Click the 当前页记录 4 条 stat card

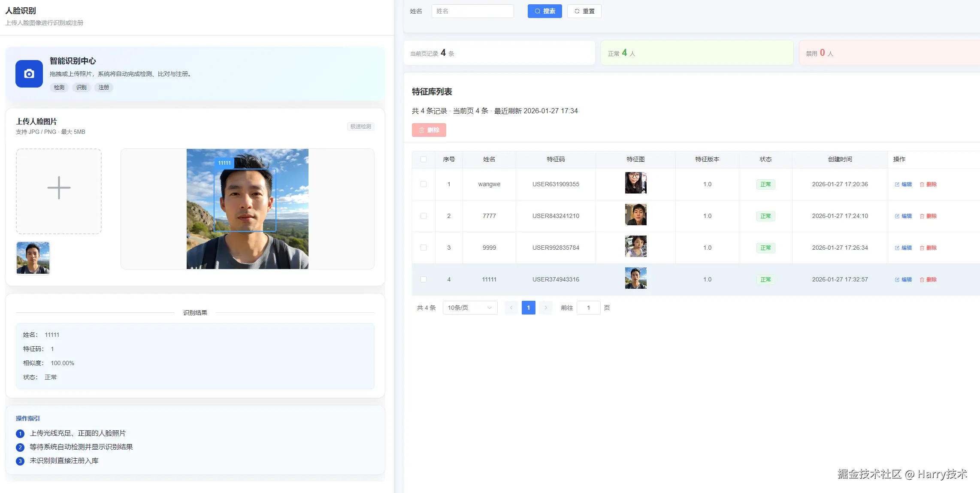499,53
